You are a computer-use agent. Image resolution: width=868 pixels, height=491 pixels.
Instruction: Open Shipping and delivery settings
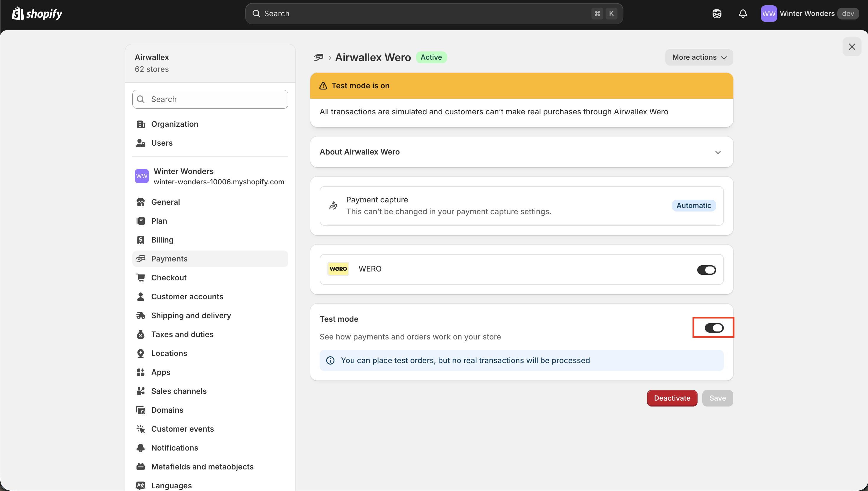tap(210, 315)
